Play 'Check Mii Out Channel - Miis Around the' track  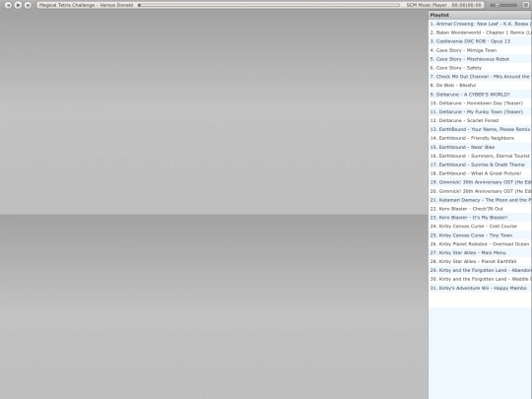click(x=480, y=77)
